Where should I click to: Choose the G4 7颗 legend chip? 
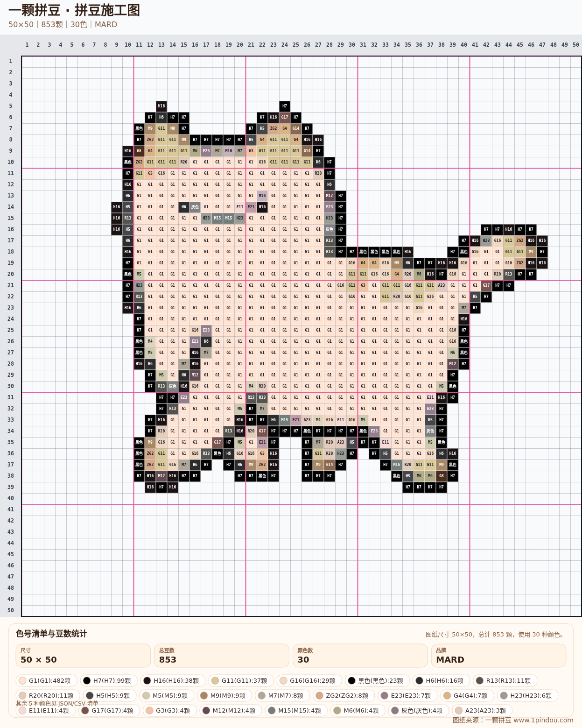click(x=466, y=695)
